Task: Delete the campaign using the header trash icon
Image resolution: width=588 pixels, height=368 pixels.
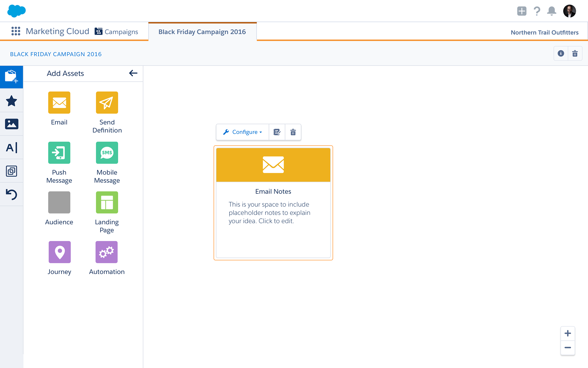Action: (x=575, y=53)
